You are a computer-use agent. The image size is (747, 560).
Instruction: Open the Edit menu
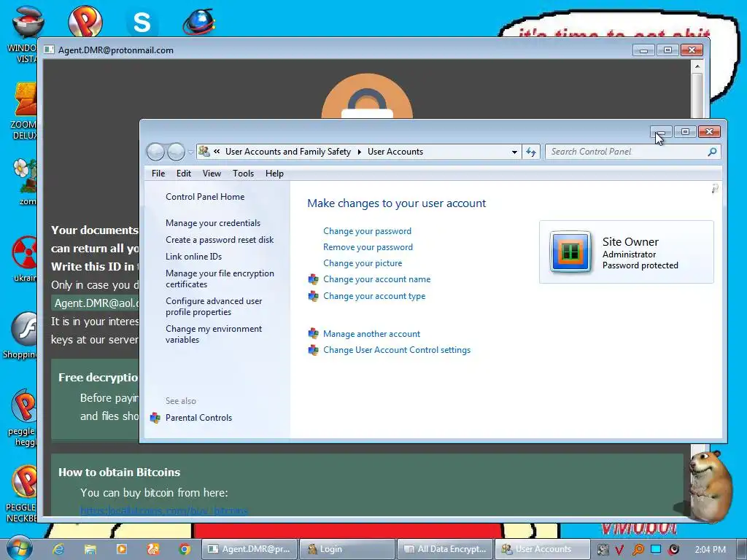pyautogui.click(x=183, y=174)
